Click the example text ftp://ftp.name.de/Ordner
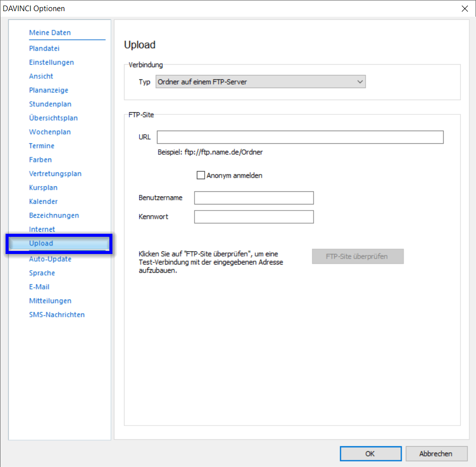Viewport: 476px width, 467px height. [223, 152]
